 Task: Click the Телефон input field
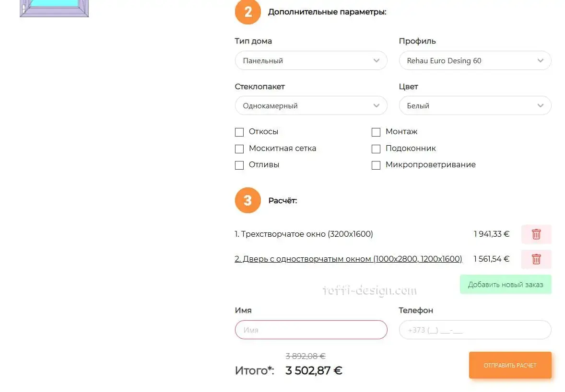[475, 330]
